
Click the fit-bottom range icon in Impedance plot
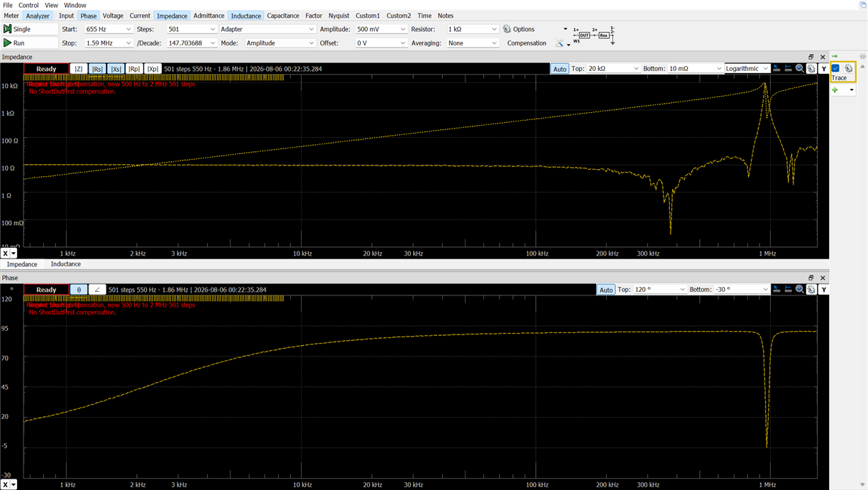pyautogui.click(x=789, y=69)
